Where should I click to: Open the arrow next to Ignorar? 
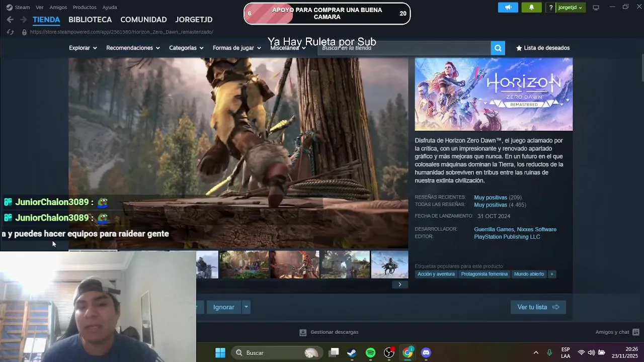pos(246,307)
